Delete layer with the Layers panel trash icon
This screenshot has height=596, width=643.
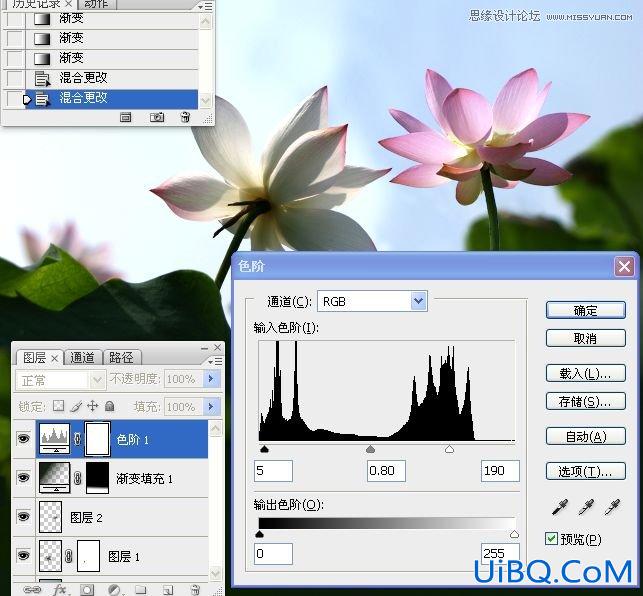click(x=195, y=589)
